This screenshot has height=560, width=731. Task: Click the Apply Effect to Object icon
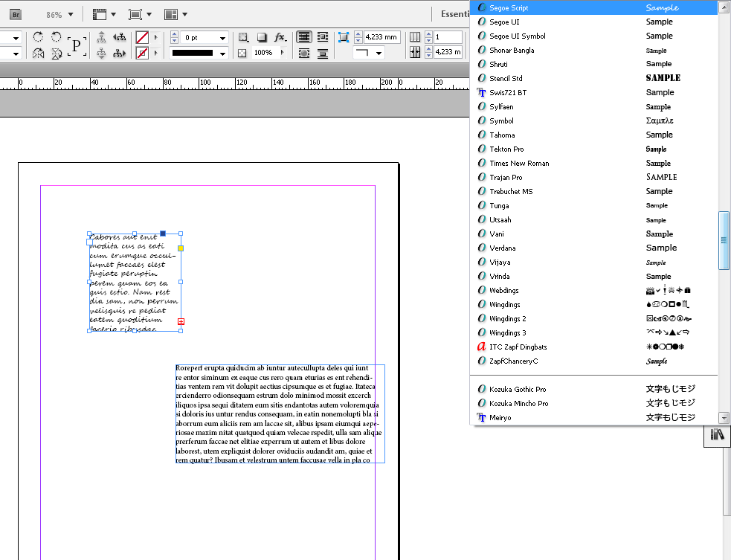243,37
